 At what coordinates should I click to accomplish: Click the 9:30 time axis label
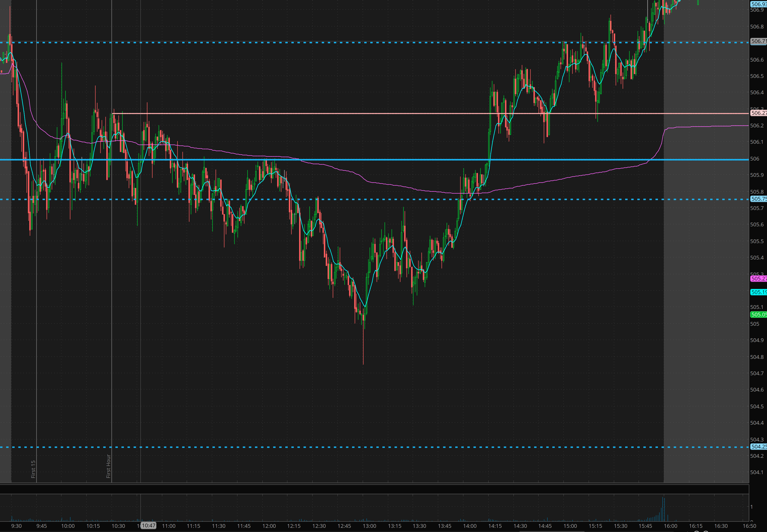click(x=16, y=526)
